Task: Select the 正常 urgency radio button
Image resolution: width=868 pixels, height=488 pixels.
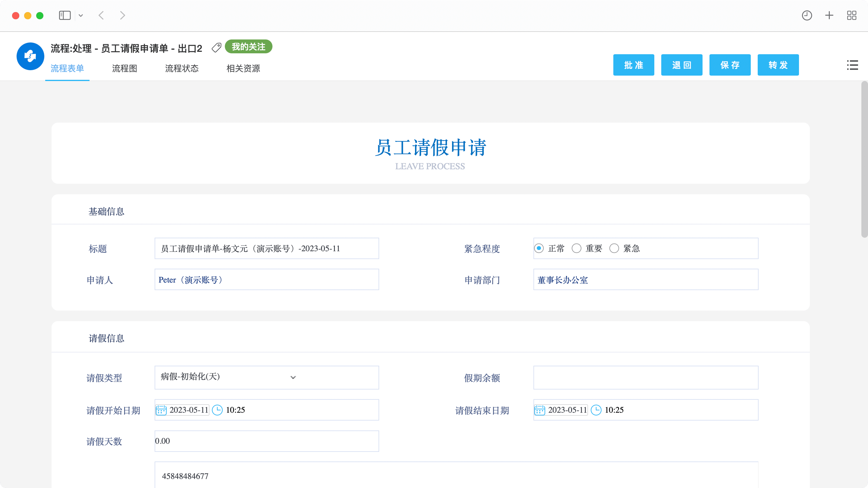Action: 539,248
